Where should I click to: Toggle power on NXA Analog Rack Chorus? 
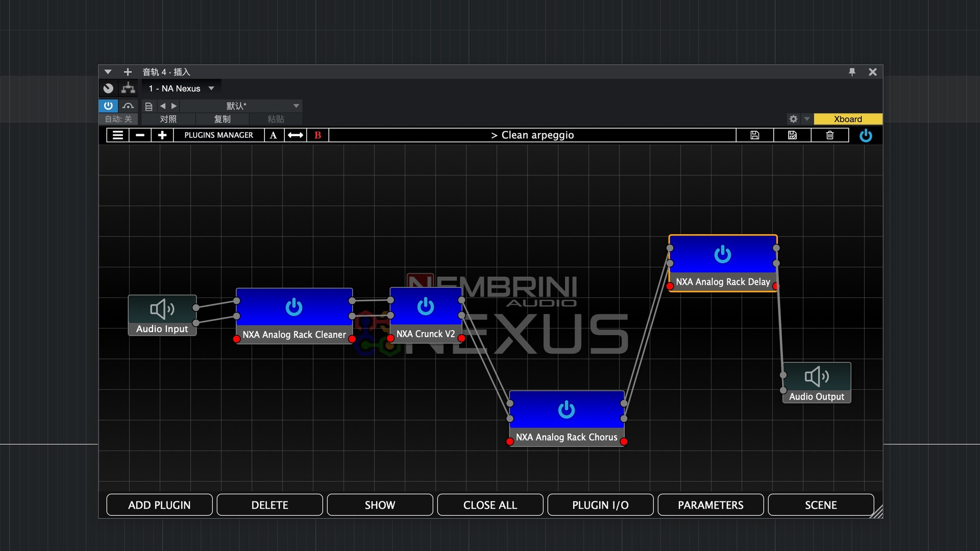coord(567,410)
